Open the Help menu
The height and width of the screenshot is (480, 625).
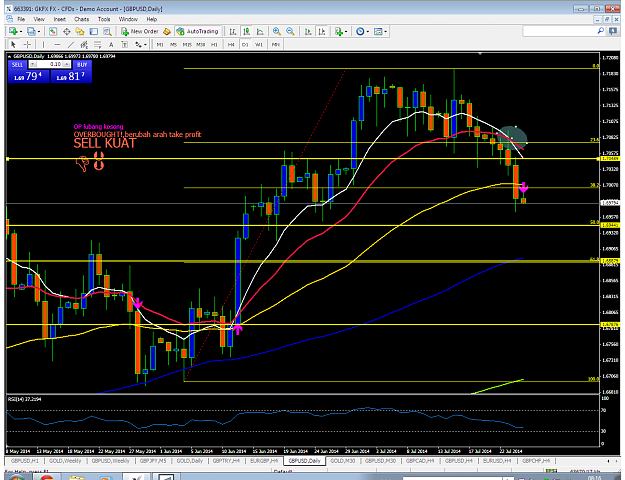151,19
